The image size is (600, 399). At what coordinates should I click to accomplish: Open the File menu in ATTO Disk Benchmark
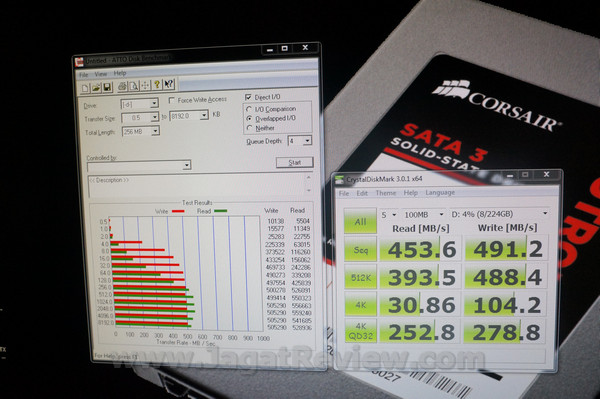point(83,75)
